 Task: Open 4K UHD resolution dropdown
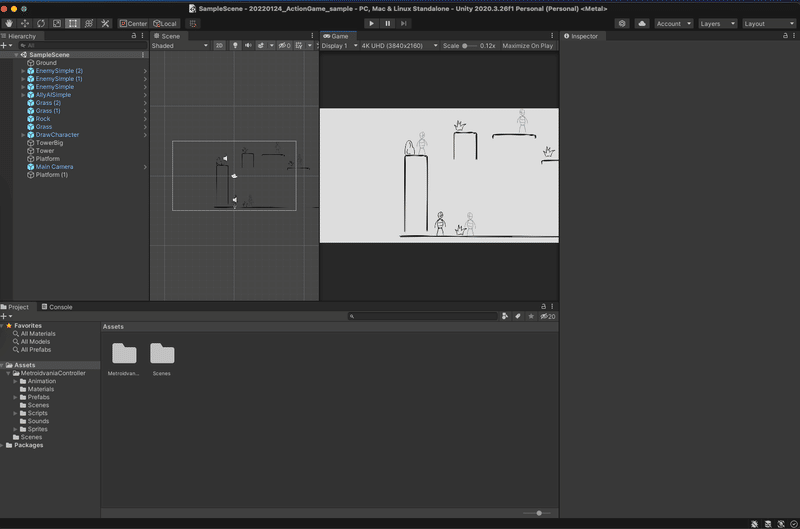(x=399, y=45)
